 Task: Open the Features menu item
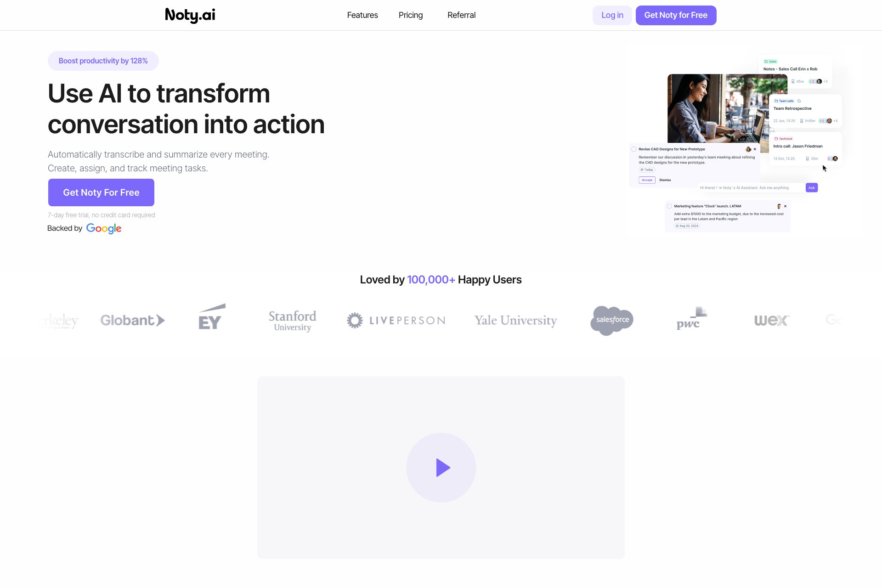(362, 15)
